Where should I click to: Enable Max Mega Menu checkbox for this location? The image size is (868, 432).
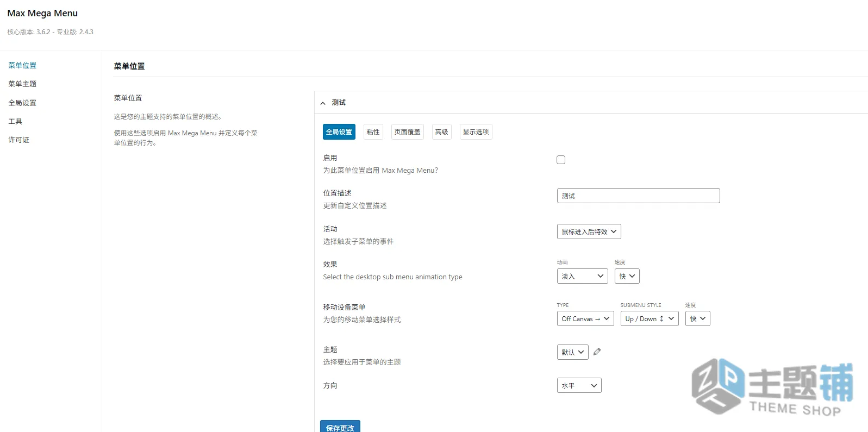pos(561,160)
